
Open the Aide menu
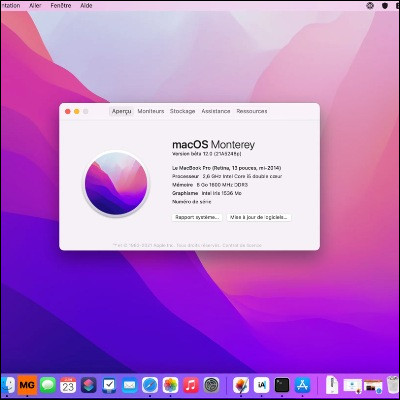pyautogui.click(x=86, y=6)
